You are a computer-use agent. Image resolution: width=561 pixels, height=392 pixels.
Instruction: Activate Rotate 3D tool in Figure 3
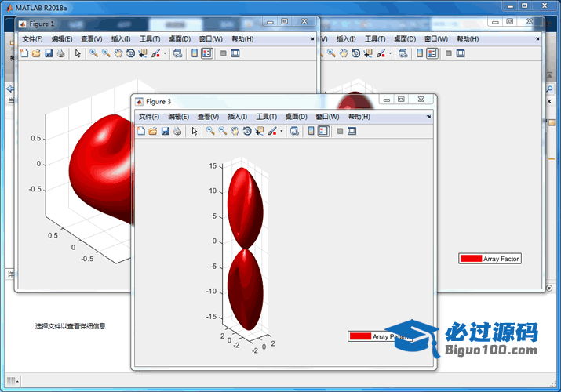[247, 132]
